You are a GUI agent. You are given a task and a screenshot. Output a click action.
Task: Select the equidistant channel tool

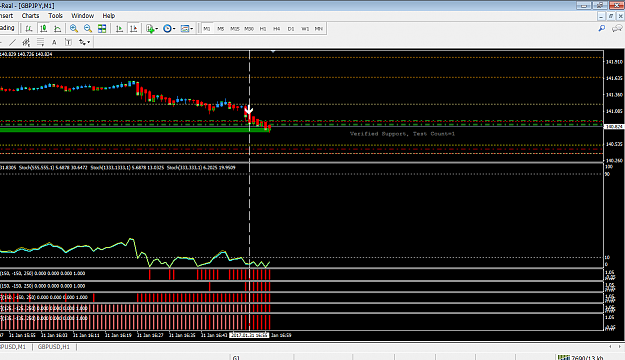point(26,42)
